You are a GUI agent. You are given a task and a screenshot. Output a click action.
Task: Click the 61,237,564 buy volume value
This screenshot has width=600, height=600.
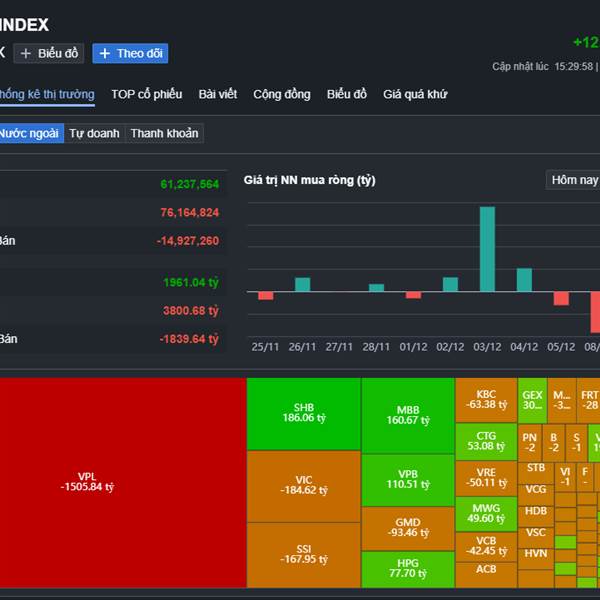tap(189, 184)
